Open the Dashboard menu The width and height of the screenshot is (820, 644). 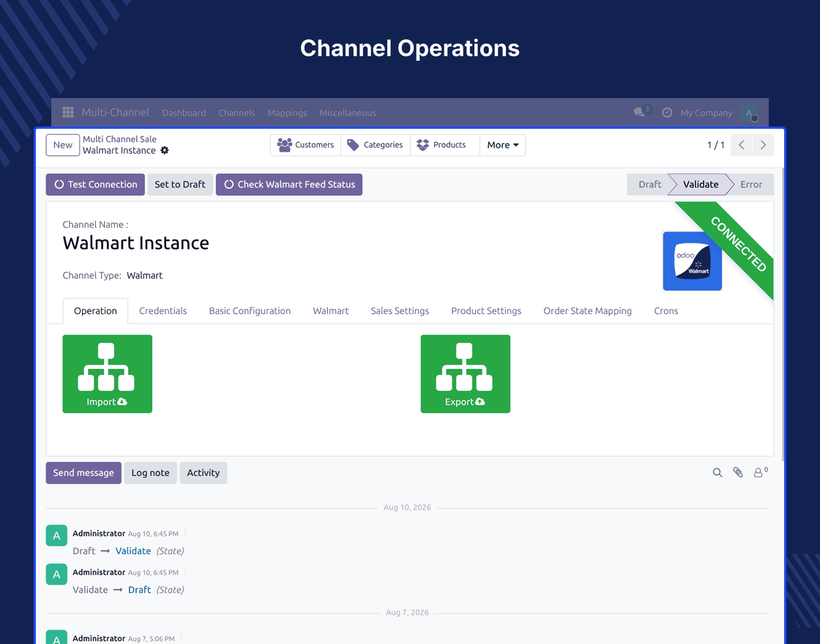click(184, 113)
